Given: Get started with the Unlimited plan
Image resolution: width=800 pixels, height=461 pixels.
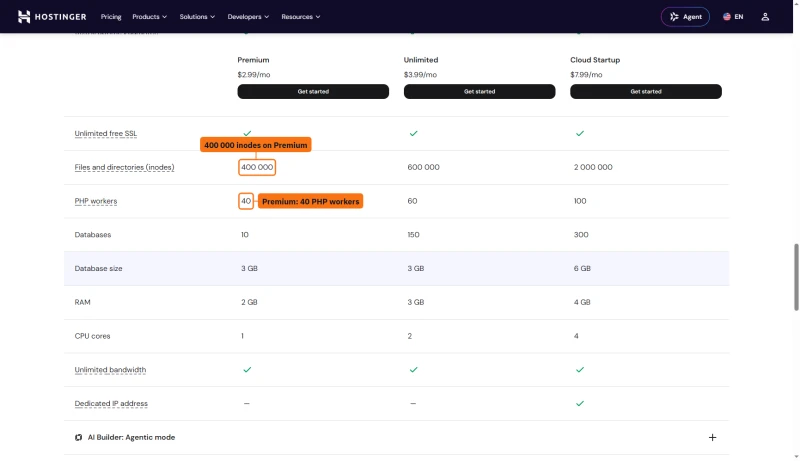Looking at the screenshot, I should [479, 91].
